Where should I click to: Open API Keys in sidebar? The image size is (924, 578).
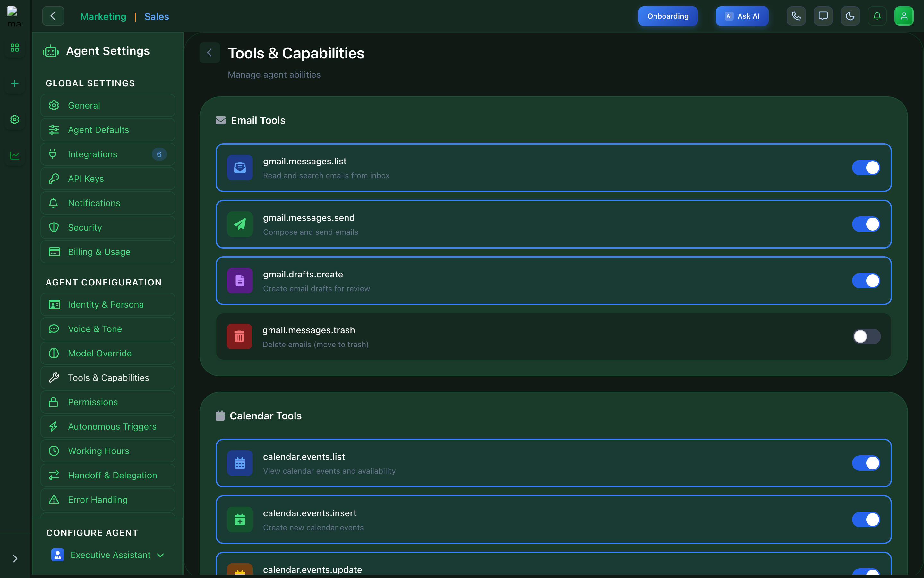(108, 179)
